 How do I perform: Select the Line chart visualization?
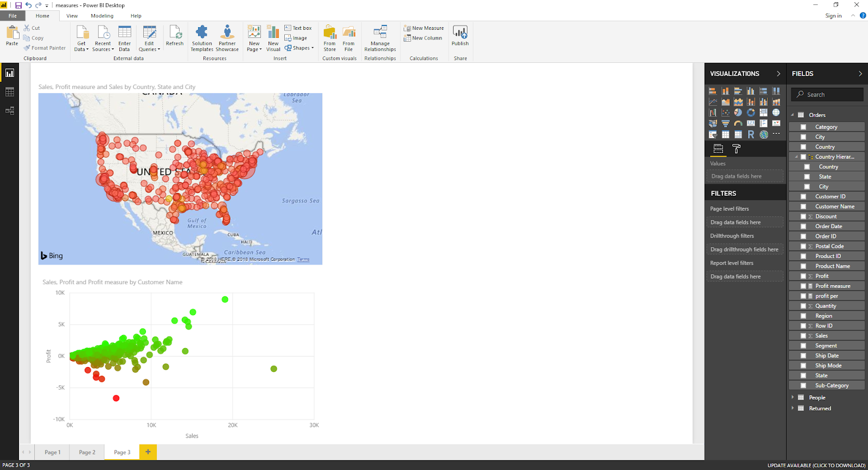coord(713,102)
